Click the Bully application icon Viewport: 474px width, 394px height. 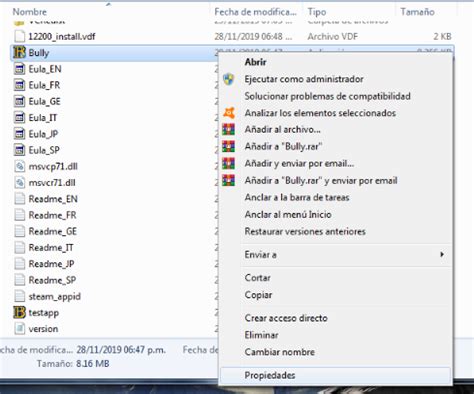pyautogui.click(x=19, y=52)
